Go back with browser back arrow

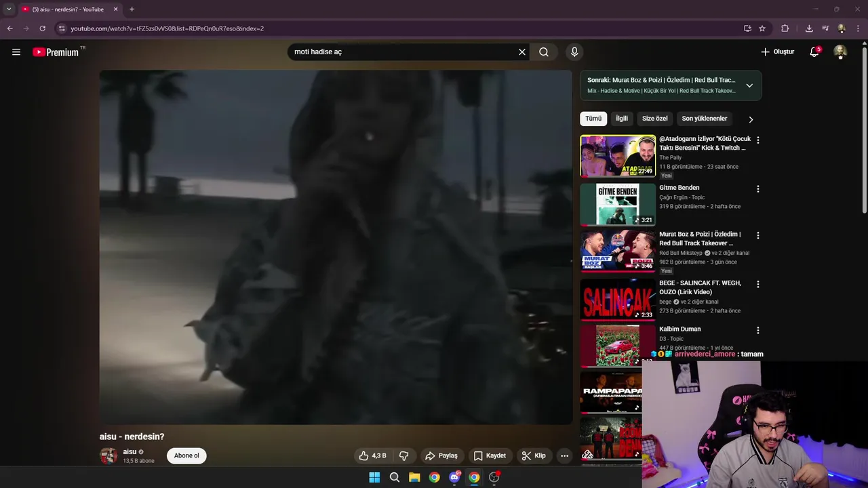tap(9, 28)
